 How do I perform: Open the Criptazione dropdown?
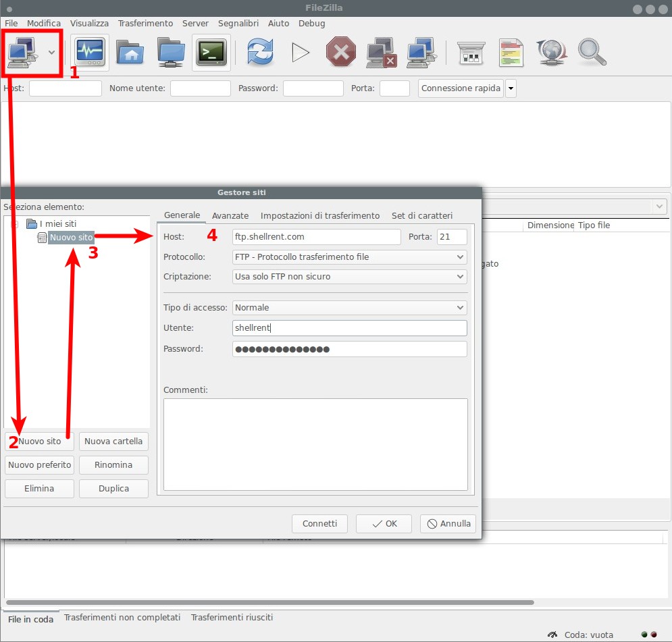349,277
